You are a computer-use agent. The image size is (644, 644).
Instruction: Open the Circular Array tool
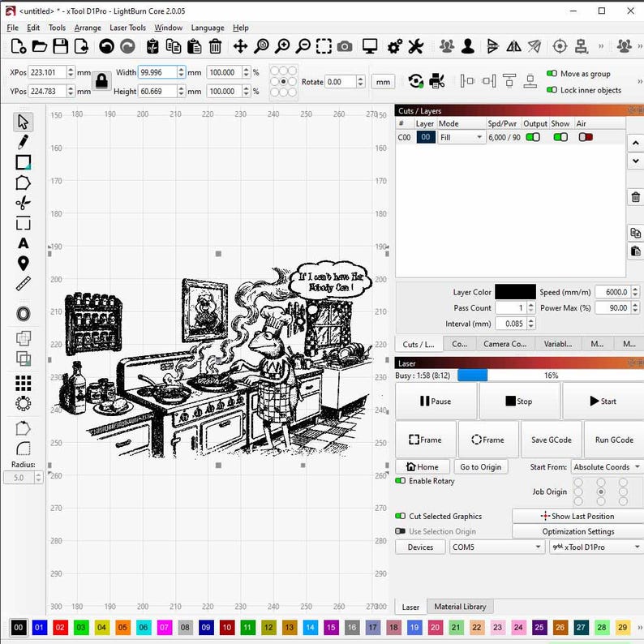pyautogui.click(x=23, y=403)
